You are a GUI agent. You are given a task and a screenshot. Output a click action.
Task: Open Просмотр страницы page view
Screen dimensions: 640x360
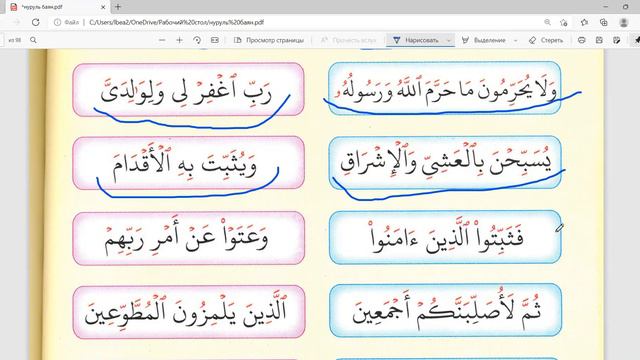pyautogui.click(x=269, y=40)
